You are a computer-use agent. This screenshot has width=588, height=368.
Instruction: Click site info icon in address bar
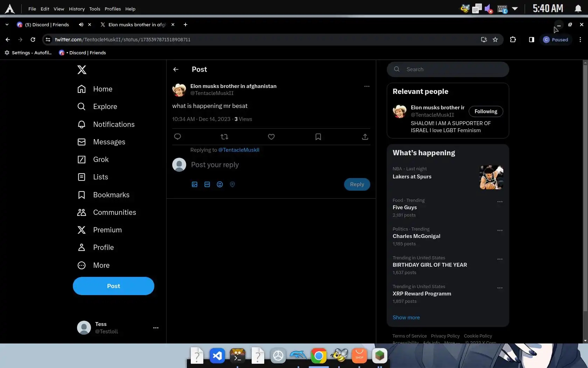pyautogui.click(x=48, y=40)
